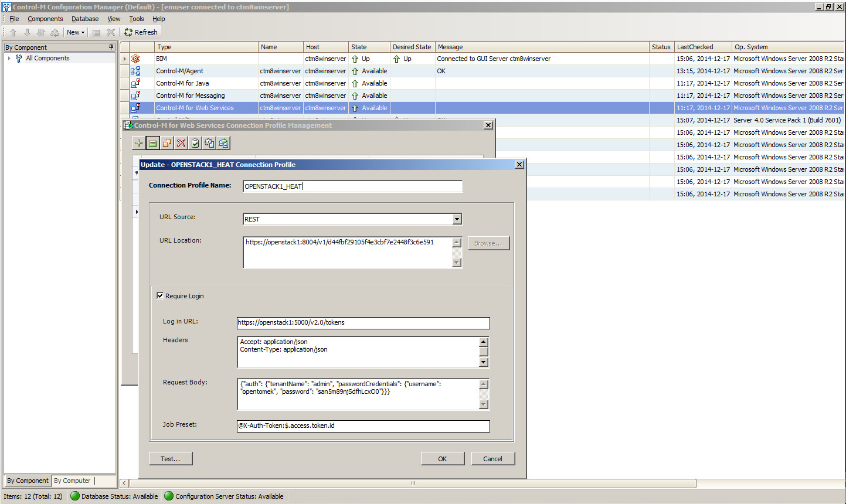The image size is (846, 504).
Task: Open the Database menu
Action: tap(85, 19)
